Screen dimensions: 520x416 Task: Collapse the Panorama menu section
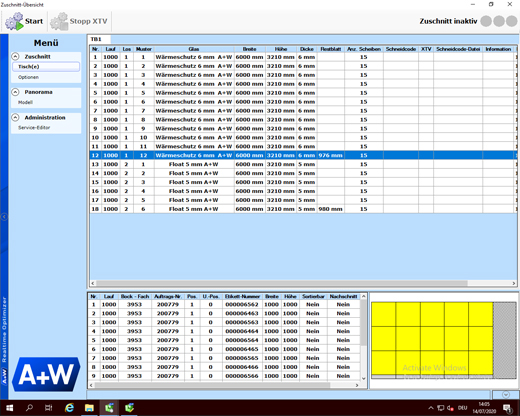pos(15,92)
